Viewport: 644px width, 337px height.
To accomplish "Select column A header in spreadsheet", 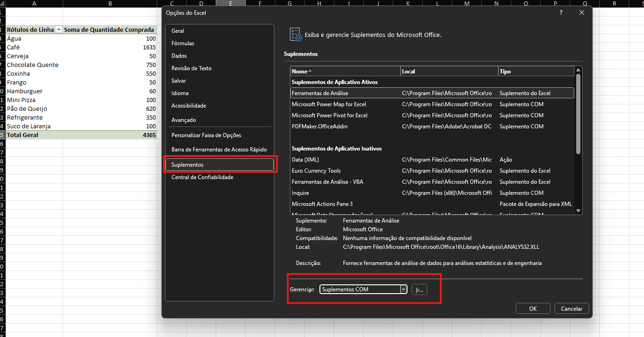I will pos(35,4).
